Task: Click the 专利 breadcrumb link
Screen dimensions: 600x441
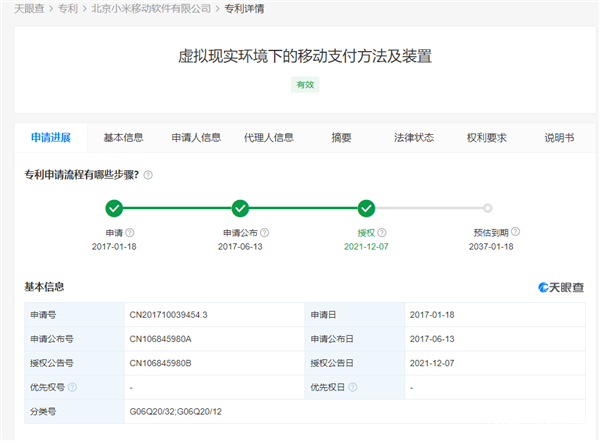Action: 68,8
